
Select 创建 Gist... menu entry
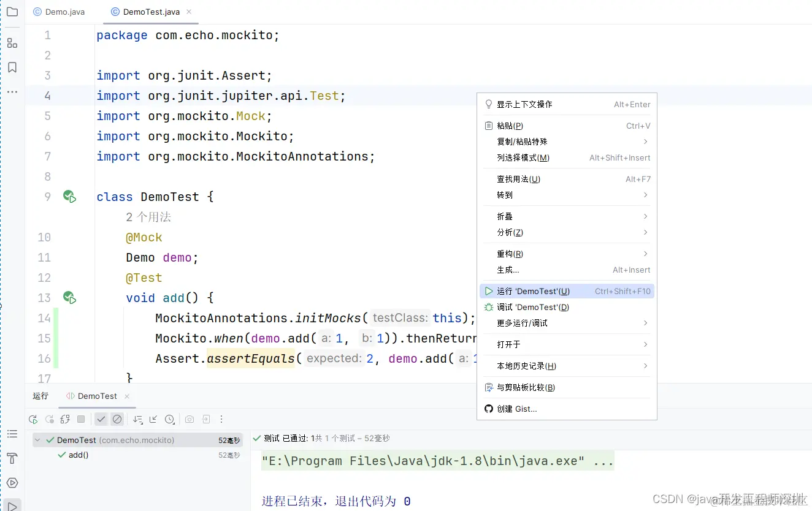click(567, 409)
